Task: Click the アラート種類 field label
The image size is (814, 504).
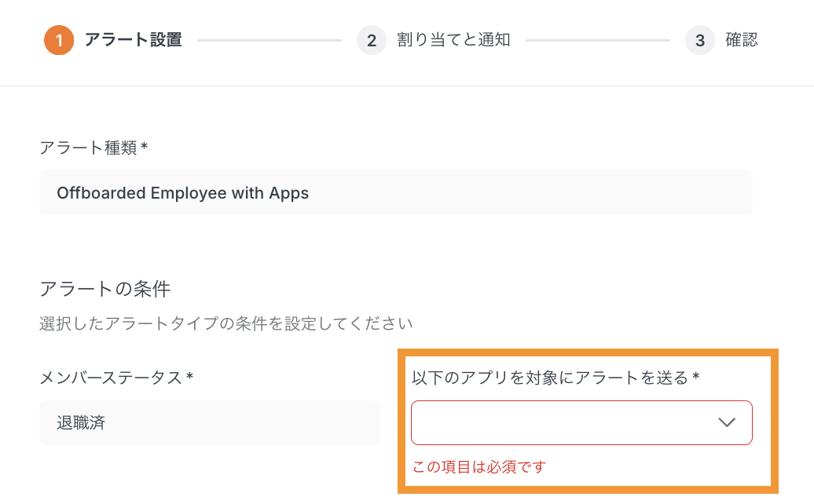Action: point(88,148)
